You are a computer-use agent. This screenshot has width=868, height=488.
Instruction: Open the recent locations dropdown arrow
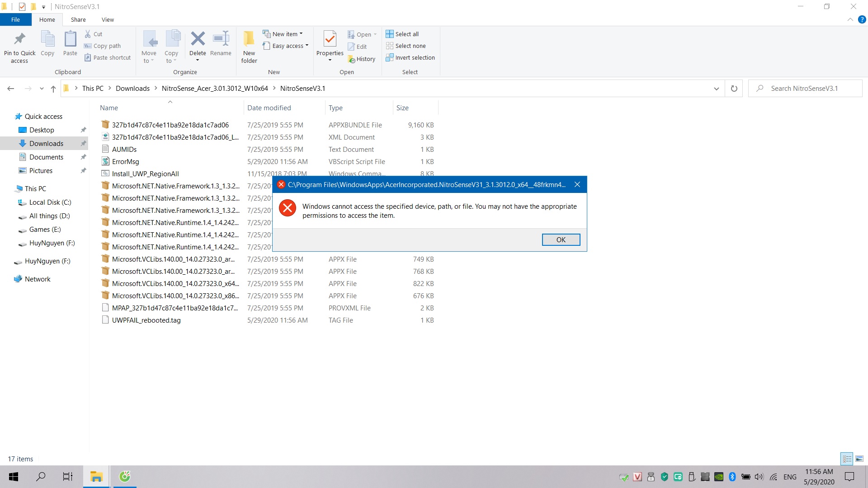click(x=42, y=89)
